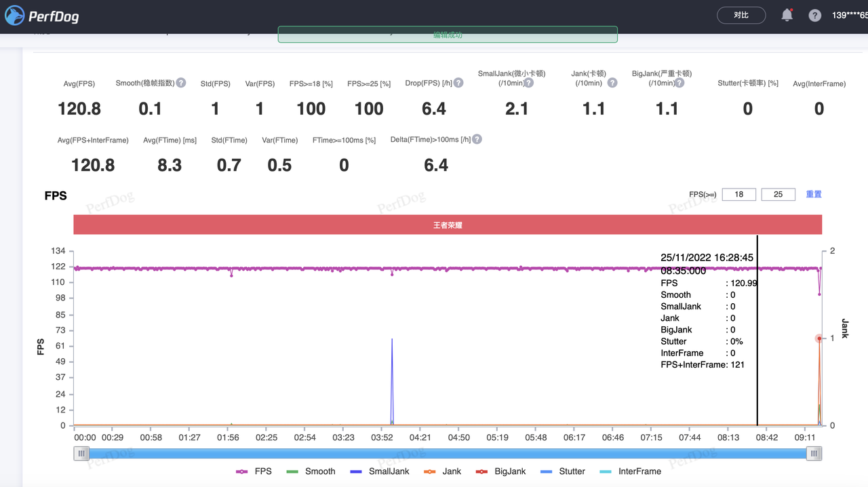The width and height of the screenshot is (868, 487).
Task: Click the 对比 compare button
Action: pos(741,15)
